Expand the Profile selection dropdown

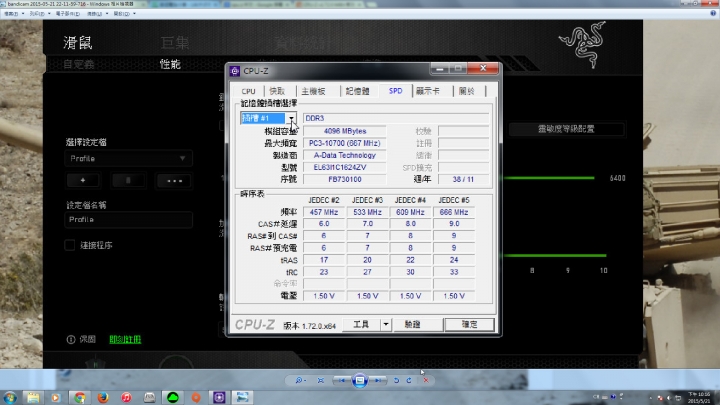[x=128, y=159]
